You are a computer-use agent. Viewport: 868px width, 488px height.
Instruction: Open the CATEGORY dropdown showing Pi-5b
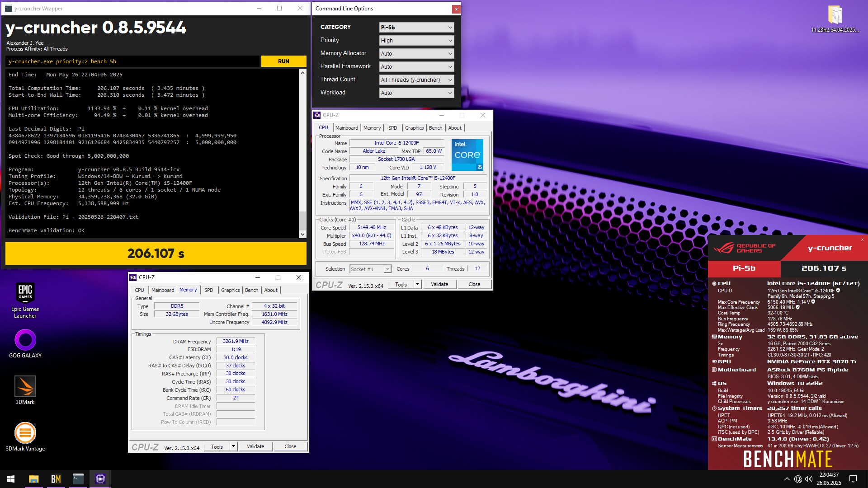pos(416,27)
